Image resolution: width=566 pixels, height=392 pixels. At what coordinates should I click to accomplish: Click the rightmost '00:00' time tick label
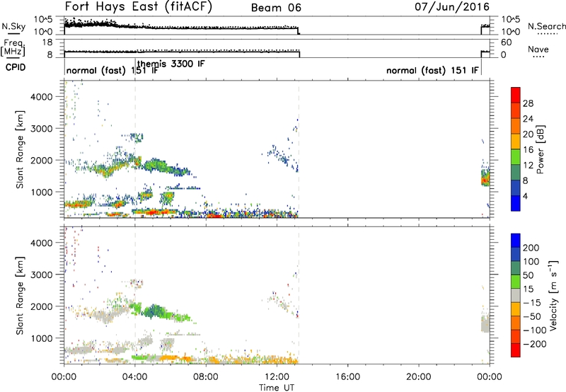tap(490, 377)
